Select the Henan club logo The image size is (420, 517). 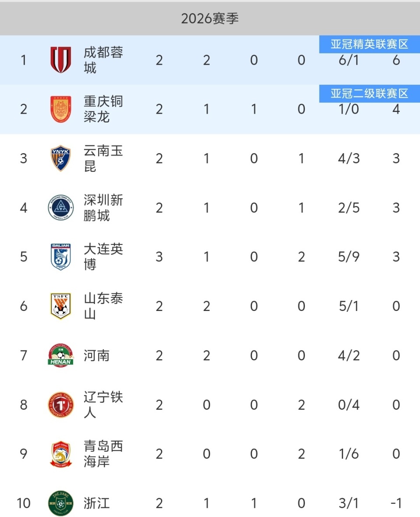pos(60,355)
